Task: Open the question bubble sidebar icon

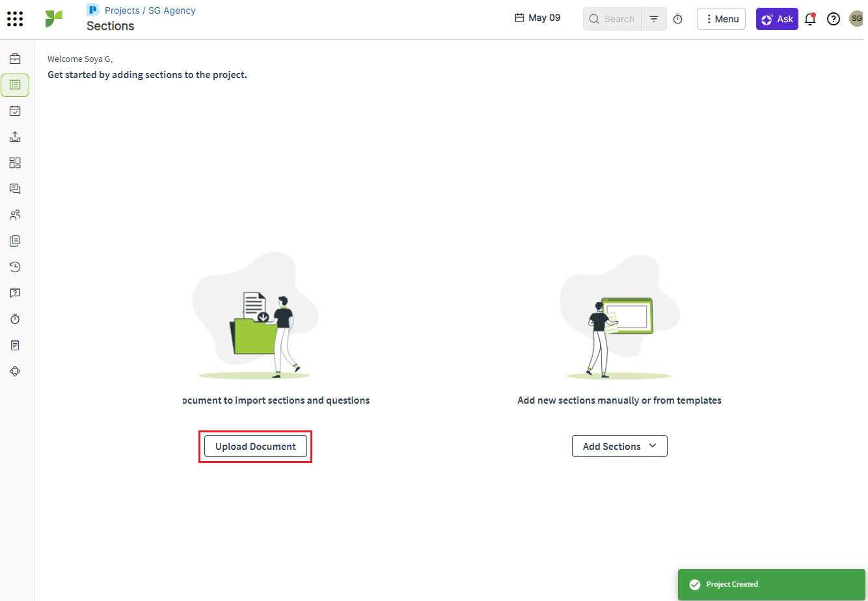Action: click(15, 293)
